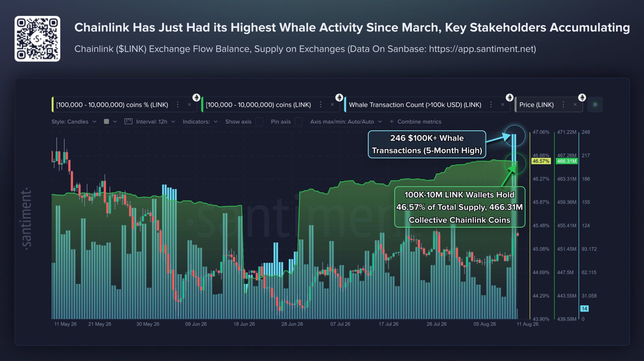This screenshot has height=361, width=644.
Task: Click the 471.22M axis label
Action: point(567,132)
